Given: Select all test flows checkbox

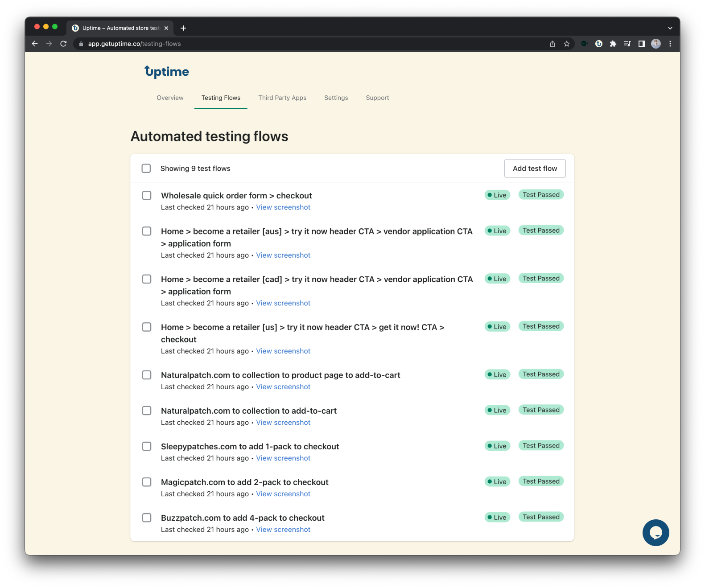Looking at the screenshot, I should click(x=146, y=169).
